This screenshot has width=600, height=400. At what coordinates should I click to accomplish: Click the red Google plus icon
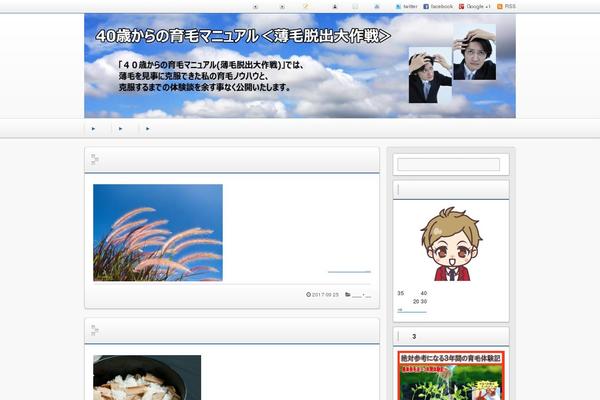pos(461,7)
